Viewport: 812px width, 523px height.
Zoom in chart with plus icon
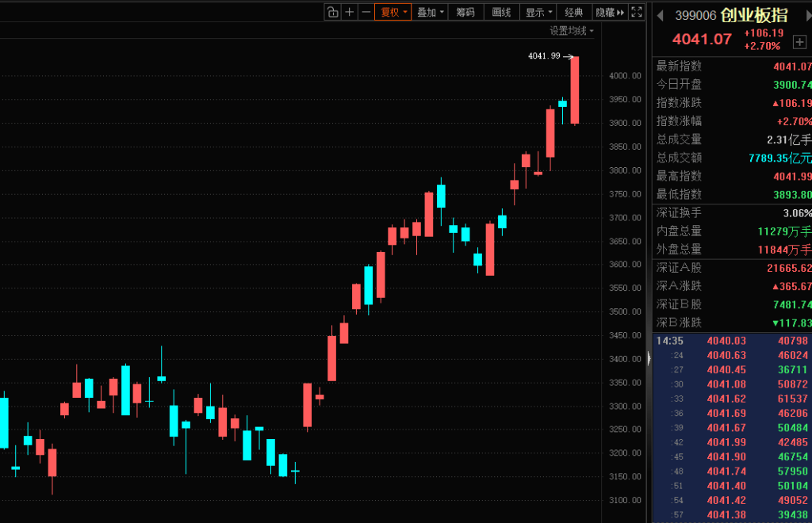350,12
